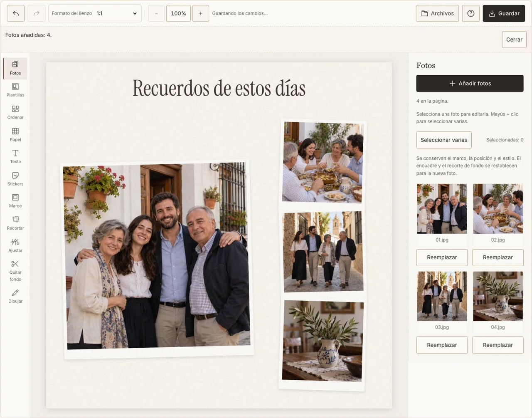The image size is (532, 418).
Task: Replace photo 01.jpg with Reemplazar
Action: (442, 257)
